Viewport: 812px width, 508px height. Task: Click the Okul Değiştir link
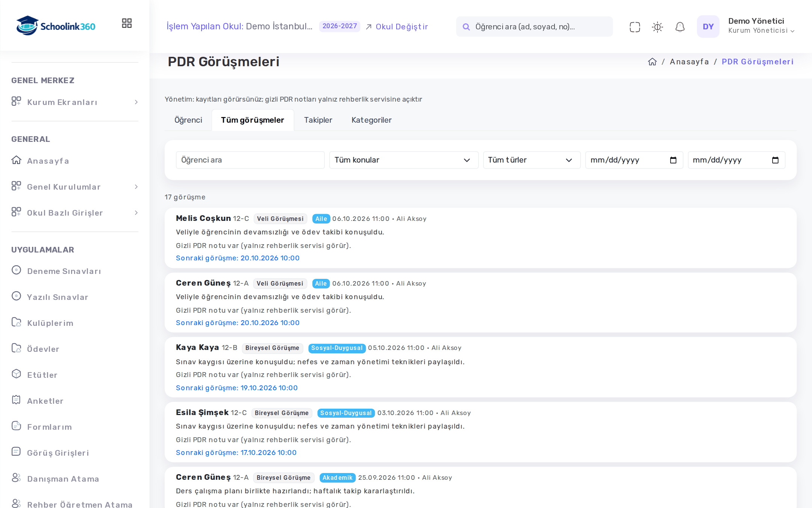coord(397,27)
